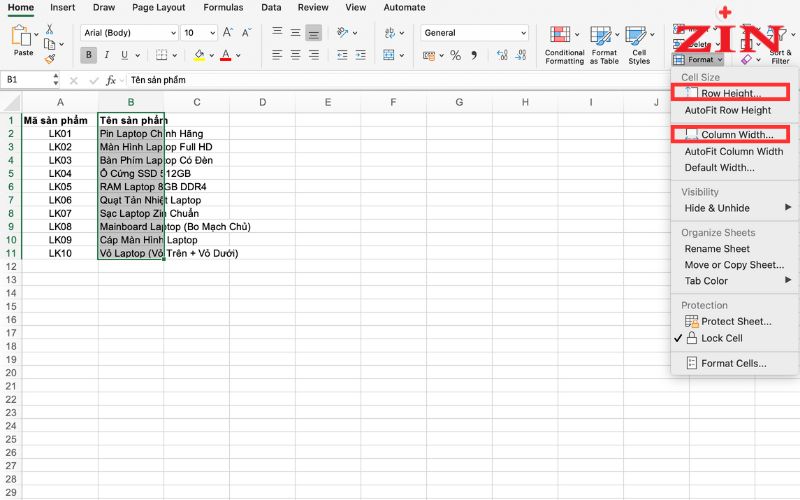Open the fill color dropdown arrow
The height and width of the screenshot is (500, 800).
click(211, 55)
